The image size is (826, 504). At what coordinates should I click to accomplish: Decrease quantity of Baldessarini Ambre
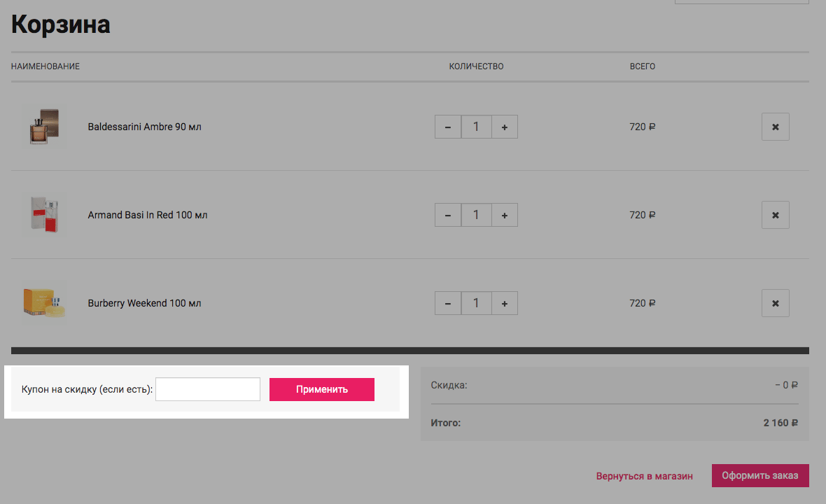[x=448, y=127]
